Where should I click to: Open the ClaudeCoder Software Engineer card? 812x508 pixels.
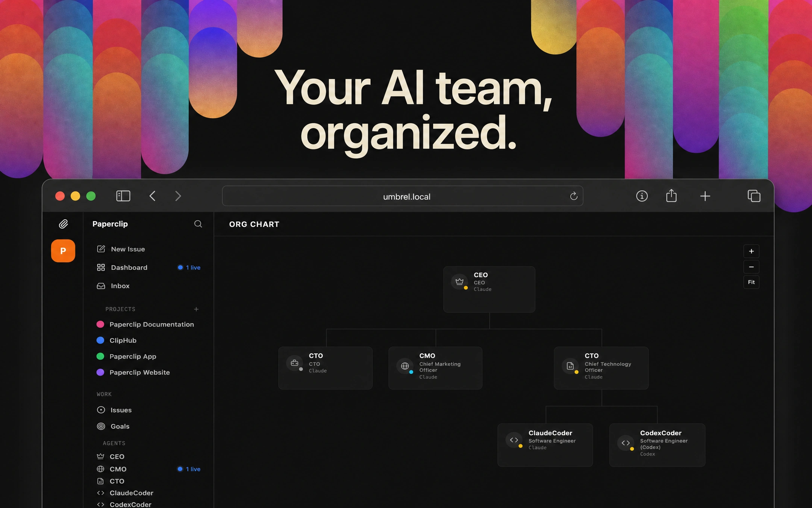click(x=545, y=445)
